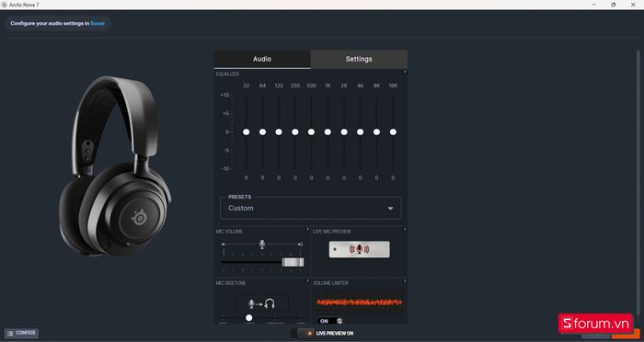
Task: Click the '16K' frequency band label
Action: point(393,85)
